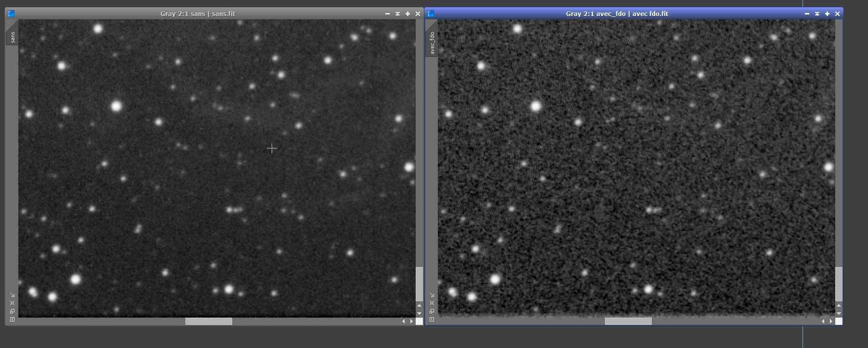Click the vertical scrollbar thumb in sans window
This screenshot has width=868, height=348.
point(419,284)
